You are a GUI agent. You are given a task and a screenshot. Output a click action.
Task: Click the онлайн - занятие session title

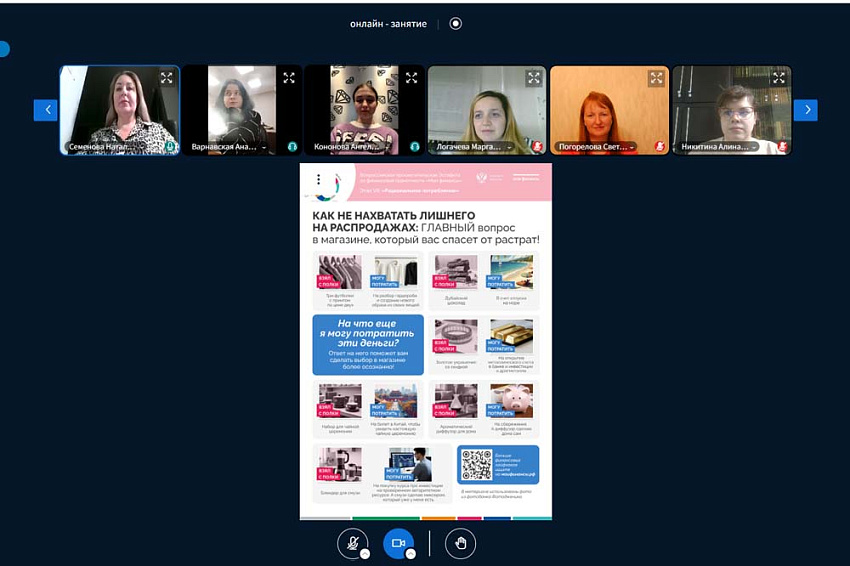point(388,23)
